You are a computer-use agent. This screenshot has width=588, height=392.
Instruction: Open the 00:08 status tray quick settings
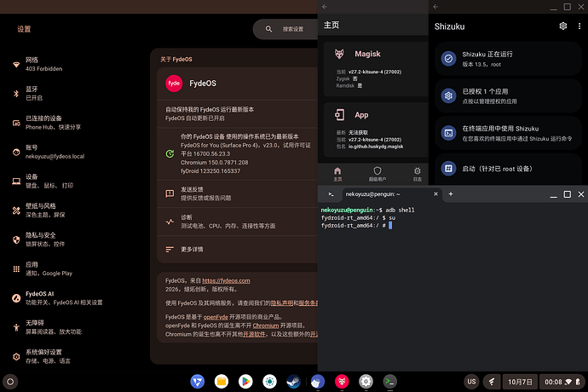562,382
